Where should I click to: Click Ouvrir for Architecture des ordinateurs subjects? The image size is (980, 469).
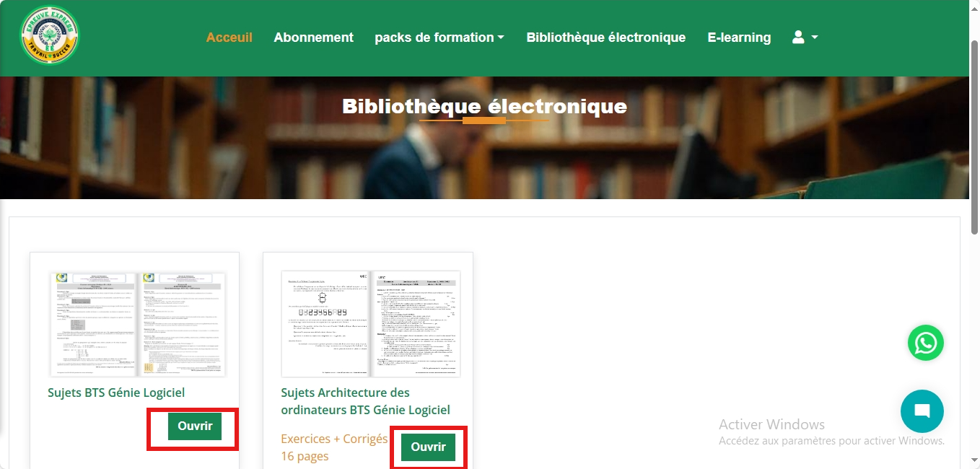[x=429, y=447]
